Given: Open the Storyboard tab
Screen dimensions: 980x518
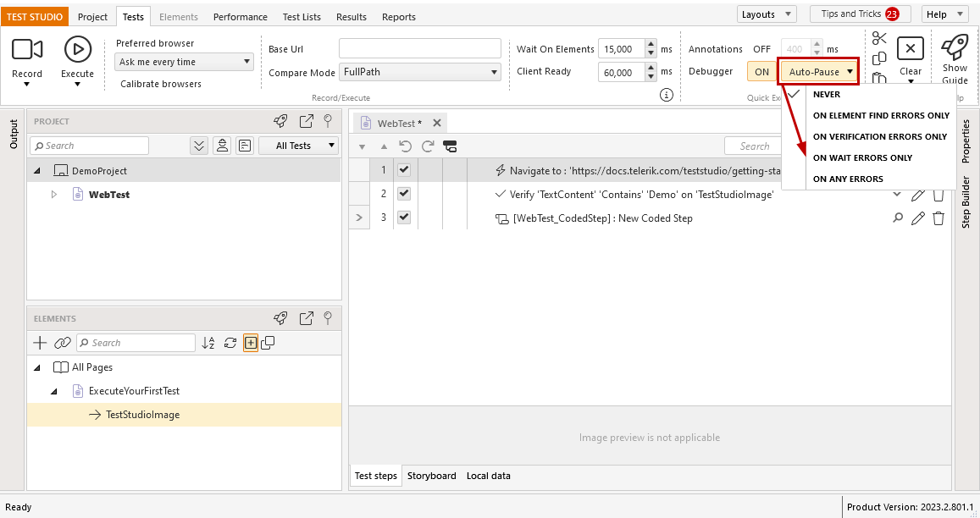Looking at the screenshot, I should [x=432, y=476].
